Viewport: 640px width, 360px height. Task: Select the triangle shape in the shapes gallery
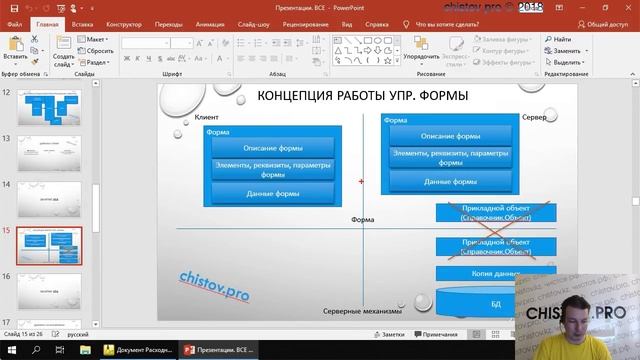[x=338, y=51]
